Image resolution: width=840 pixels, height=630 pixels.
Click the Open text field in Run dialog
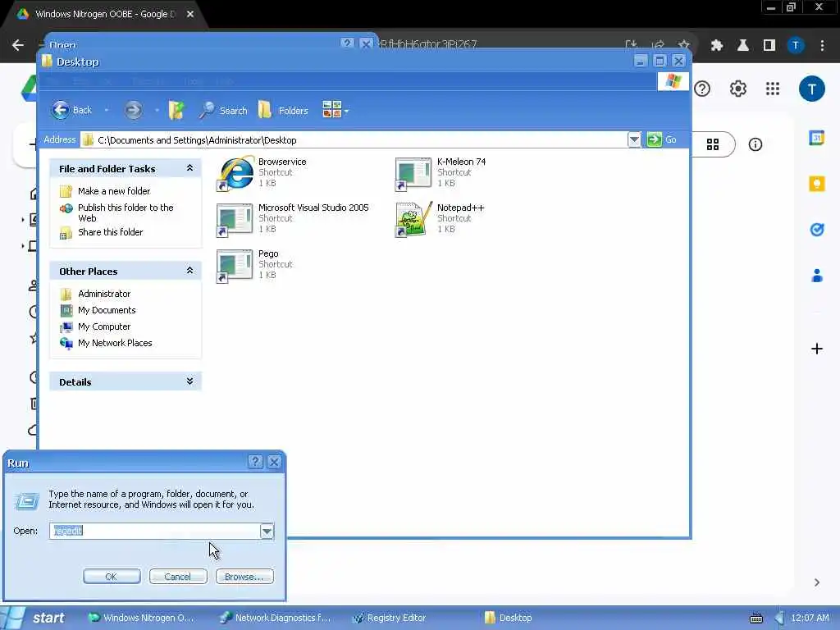coord(154,531)
